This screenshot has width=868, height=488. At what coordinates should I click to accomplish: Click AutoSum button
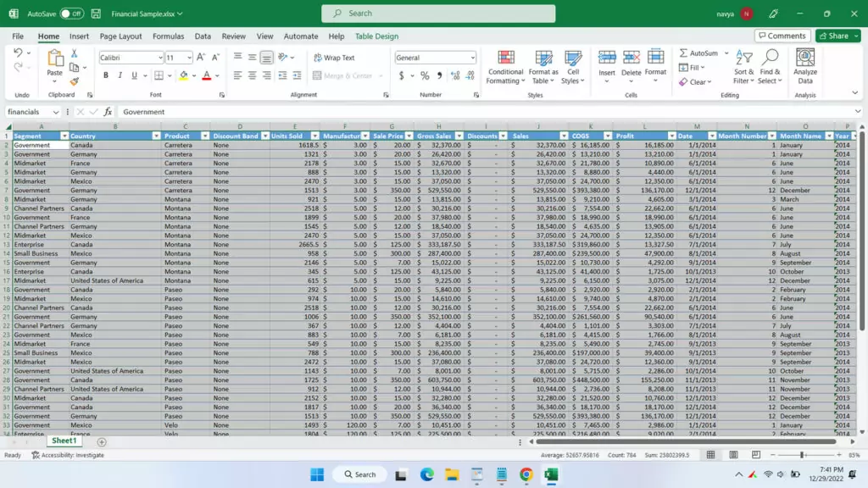tap(698, 53)
